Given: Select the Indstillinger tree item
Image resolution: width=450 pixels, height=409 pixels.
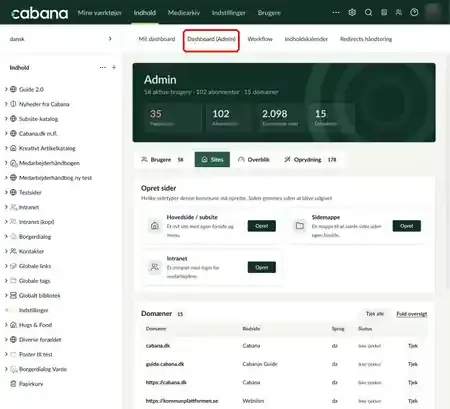Looking at the screenshot, I should [33, 310].
